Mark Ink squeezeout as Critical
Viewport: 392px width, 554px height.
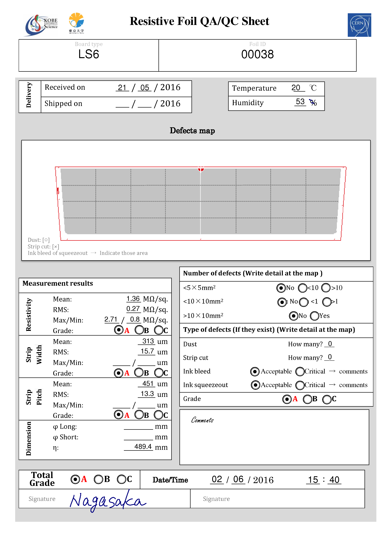tap(300, 385)
